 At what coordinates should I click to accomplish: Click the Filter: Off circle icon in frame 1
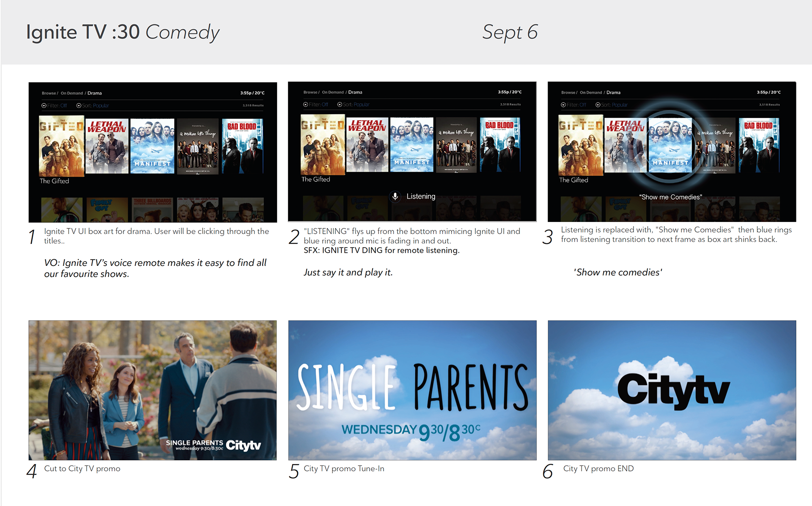click(44, 106)
